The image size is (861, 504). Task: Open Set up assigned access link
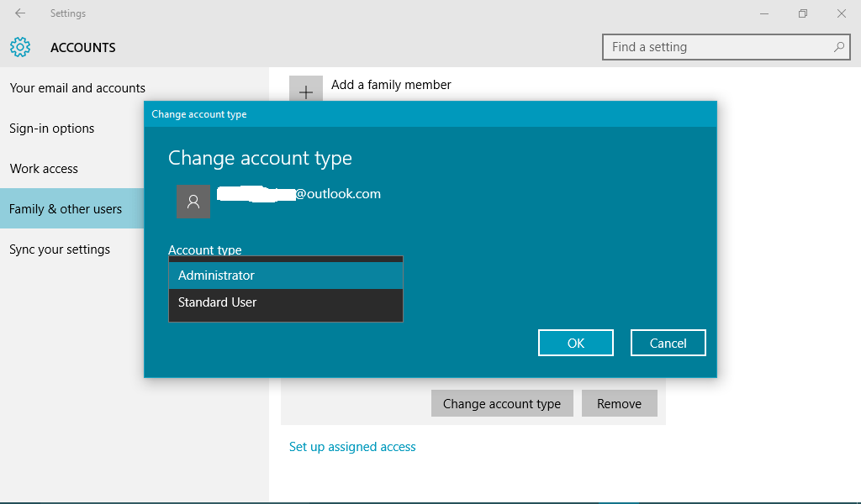[x=352, y=447]
